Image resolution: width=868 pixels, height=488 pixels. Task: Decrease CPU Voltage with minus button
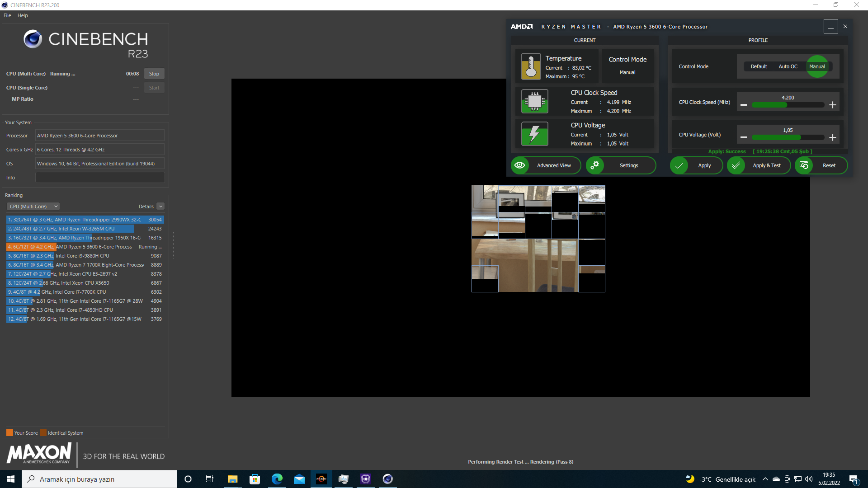pos(744,137)
